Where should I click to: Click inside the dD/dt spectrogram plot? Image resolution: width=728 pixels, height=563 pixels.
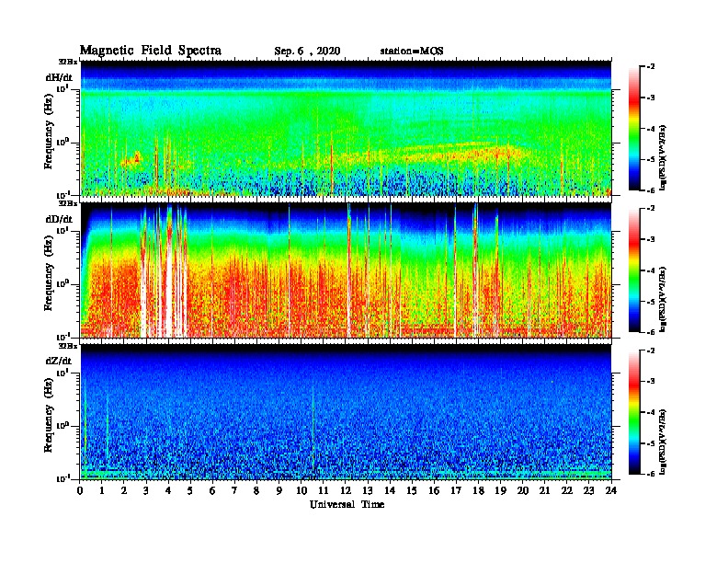pos(346,270)
